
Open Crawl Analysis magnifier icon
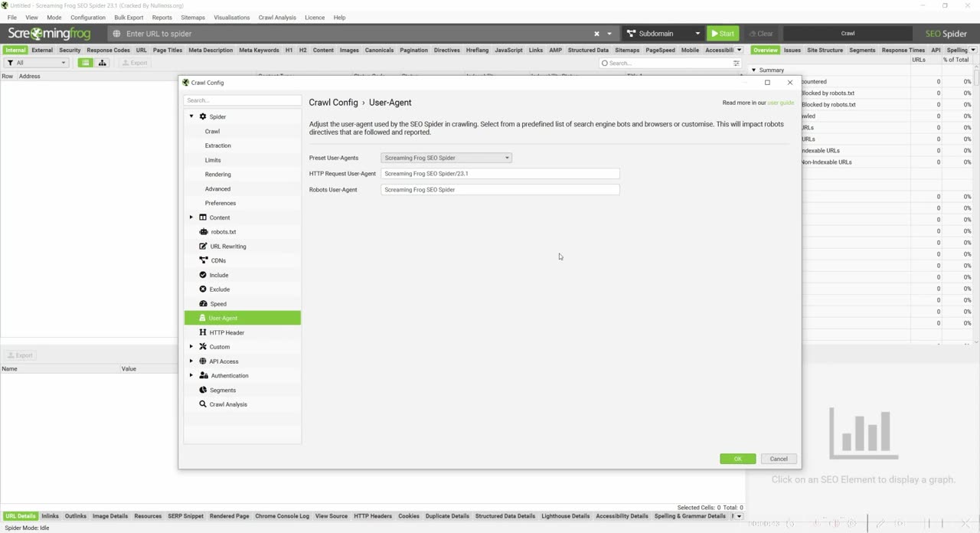pyautogui.click(x=203, y=404)
